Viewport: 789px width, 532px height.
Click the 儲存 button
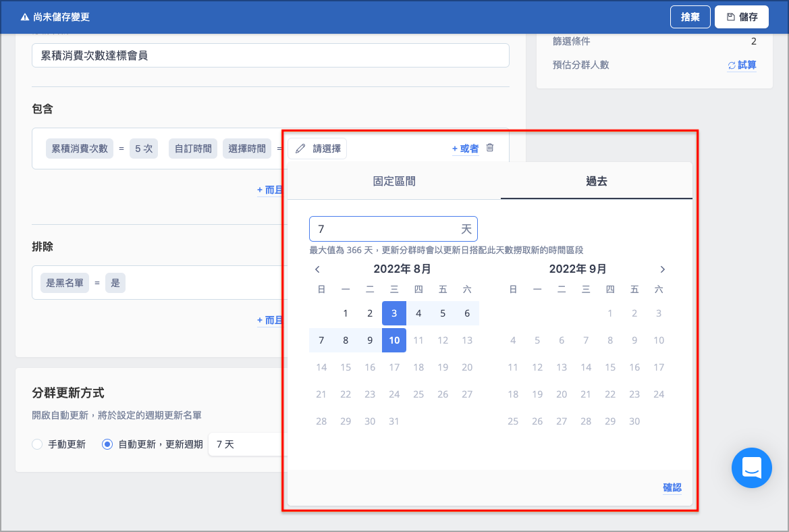(742, 17)
